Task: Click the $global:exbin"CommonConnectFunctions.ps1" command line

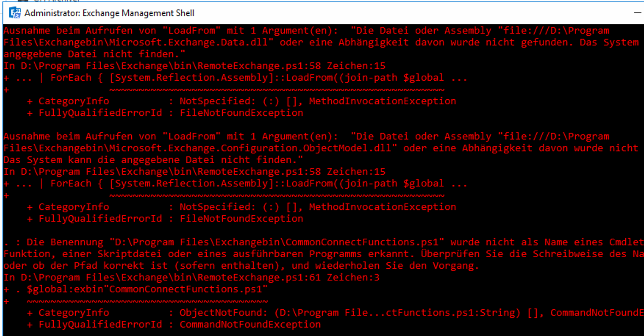Action: point(142,289)
